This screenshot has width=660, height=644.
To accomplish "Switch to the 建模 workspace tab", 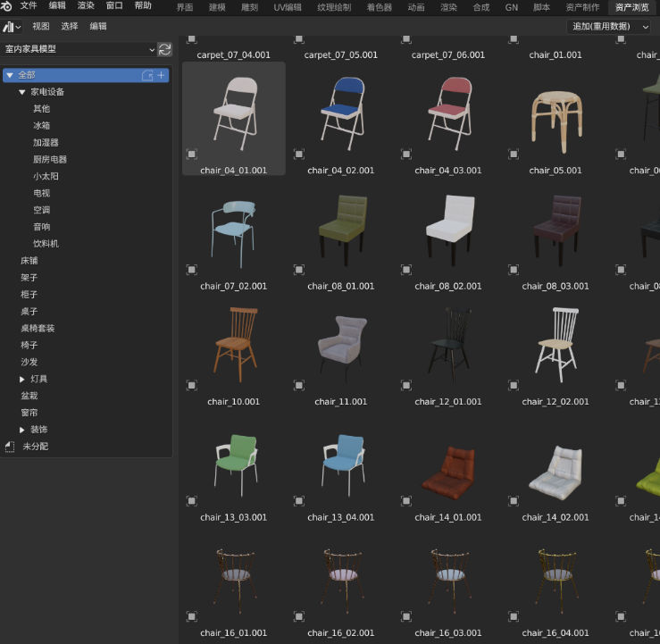I will (217, 7).
